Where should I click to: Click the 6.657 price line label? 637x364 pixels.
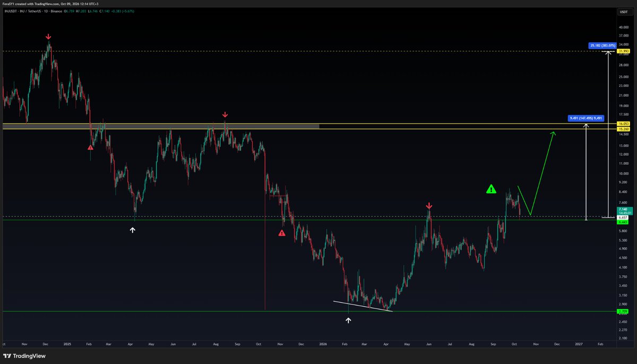[x=623, y=217]
